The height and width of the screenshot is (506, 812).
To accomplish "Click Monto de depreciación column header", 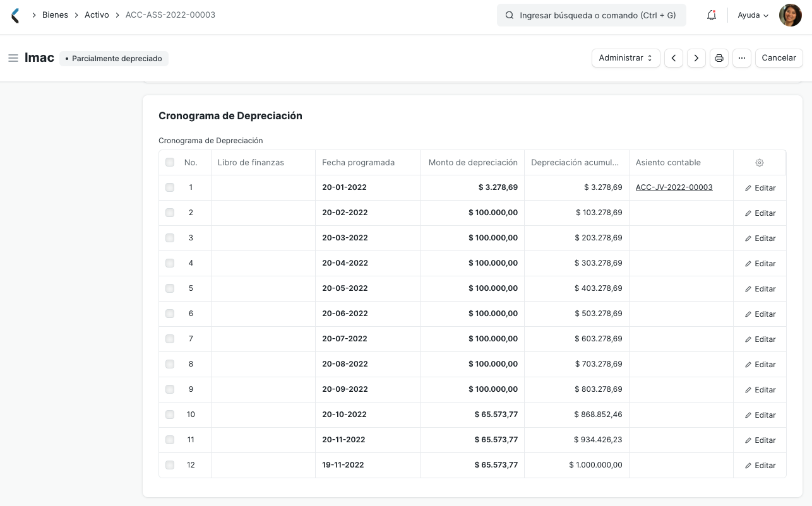I will (x=473, y=162).
